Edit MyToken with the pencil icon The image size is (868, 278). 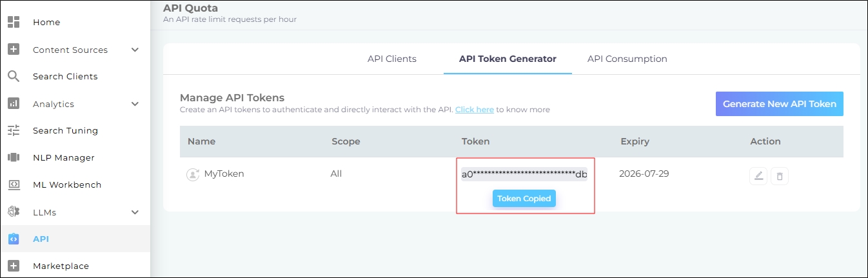(758, 176)
